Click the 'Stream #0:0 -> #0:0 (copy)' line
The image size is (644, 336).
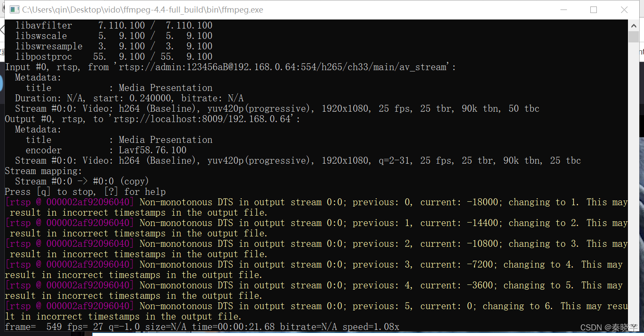[x=82, y=181]
